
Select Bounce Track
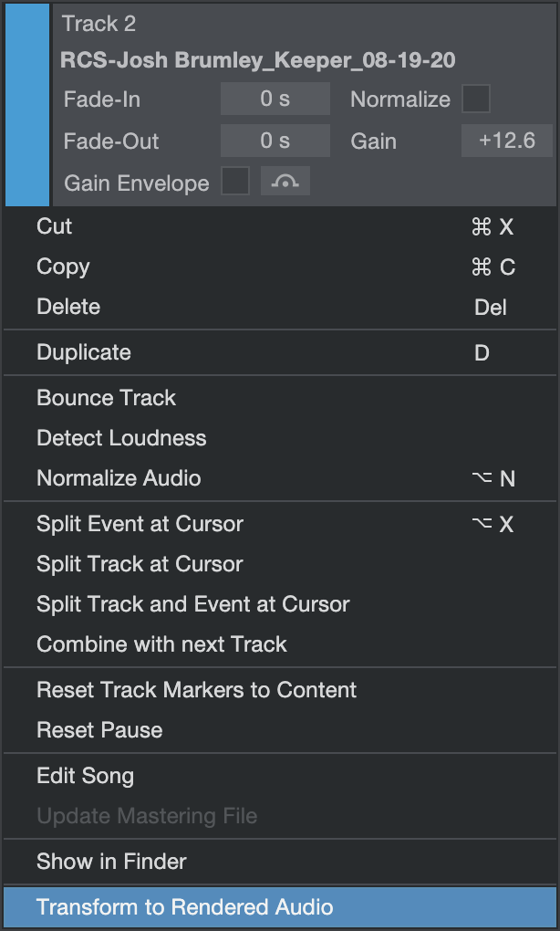106,398
